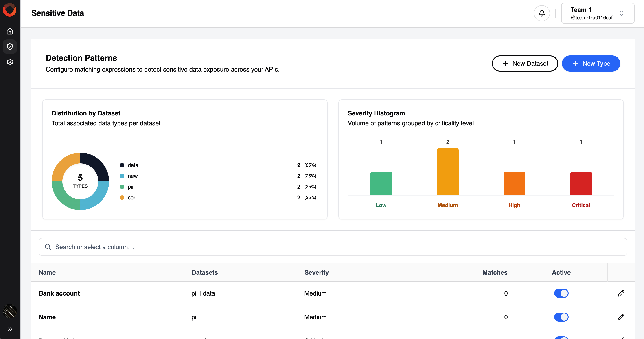Open Settings via the sidebar gear icon
The image size is (644, 339).
pyautogui.click(x=10, y=62)
